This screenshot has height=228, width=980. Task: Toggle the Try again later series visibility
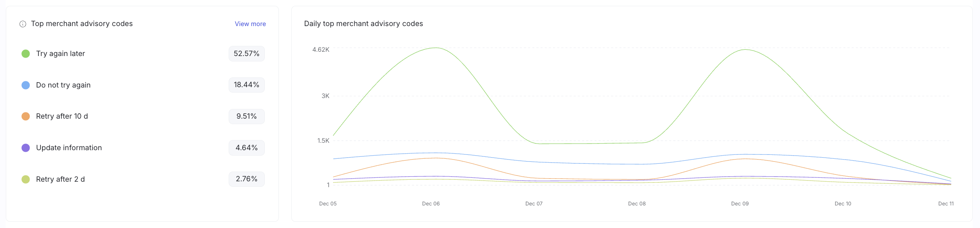[60, 53]
